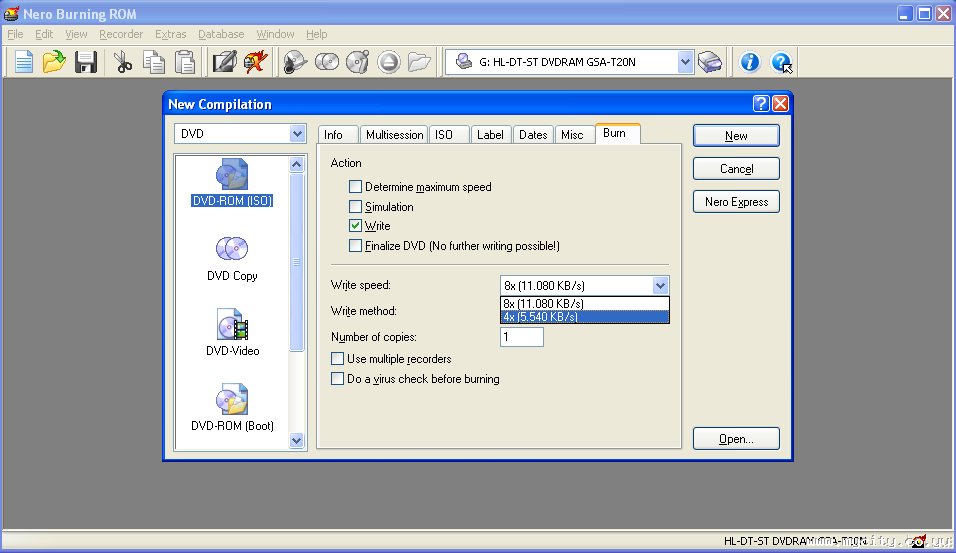Image resolution: width=956 pixels, height=553 pixels.
Task: Switch to the Label tab
Action: click(x=491, y=135)
